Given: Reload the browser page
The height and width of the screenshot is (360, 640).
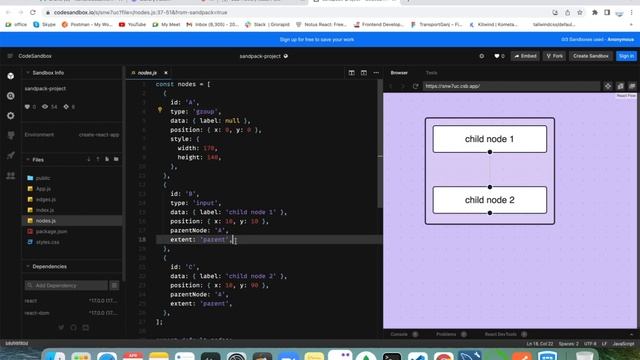Looking at the screenshot, I should [x=33, y=12].
